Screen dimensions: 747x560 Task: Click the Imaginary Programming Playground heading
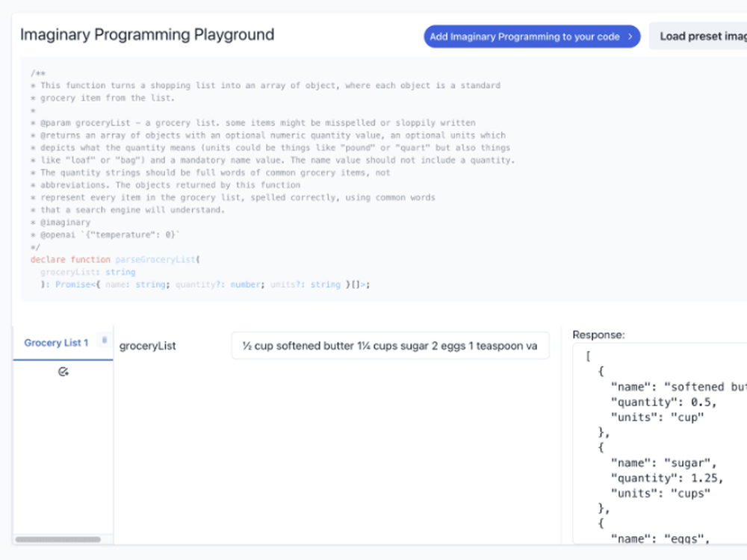pyautogui.click(x=147, y=35)
